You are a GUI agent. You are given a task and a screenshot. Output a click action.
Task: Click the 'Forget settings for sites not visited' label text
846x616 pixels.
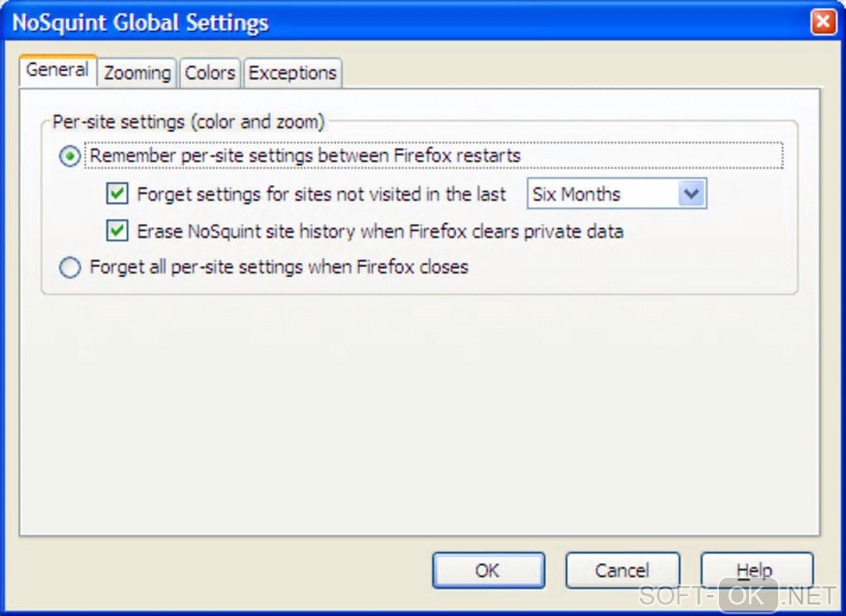tap(321, 195)
